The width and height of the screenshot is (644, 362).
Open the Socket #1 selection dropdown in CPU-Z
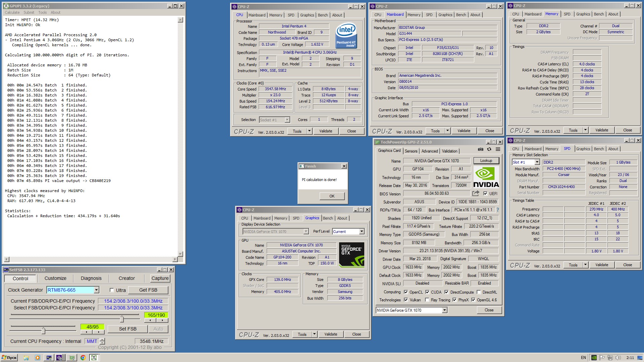(x=287, y=120)
